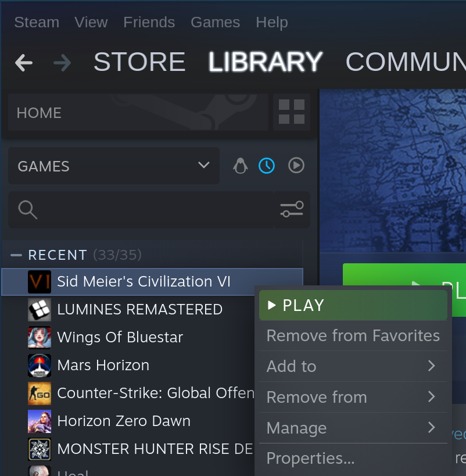
Task: Click the Horizon Zero Dawn icon
Action: pos(40,421)
